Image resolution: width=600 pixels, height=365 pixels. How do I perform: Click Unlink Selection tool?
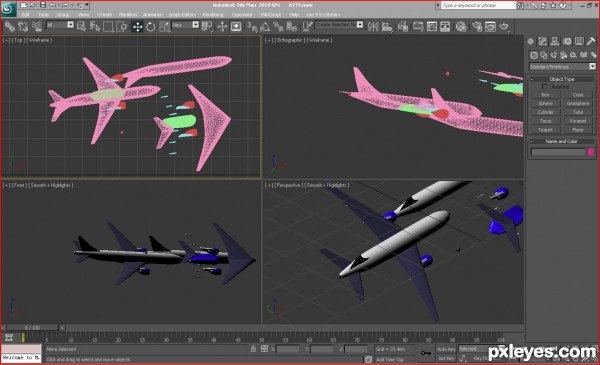(23, 26)
